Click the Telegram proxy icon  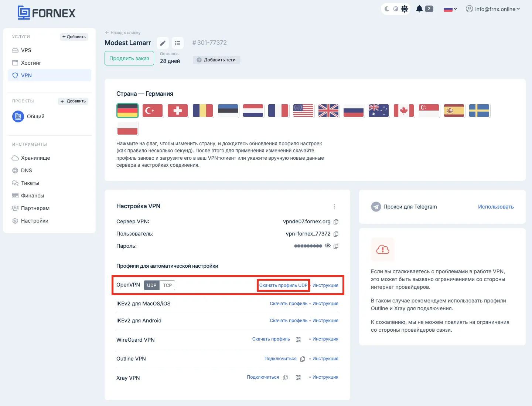pos(376,207)
